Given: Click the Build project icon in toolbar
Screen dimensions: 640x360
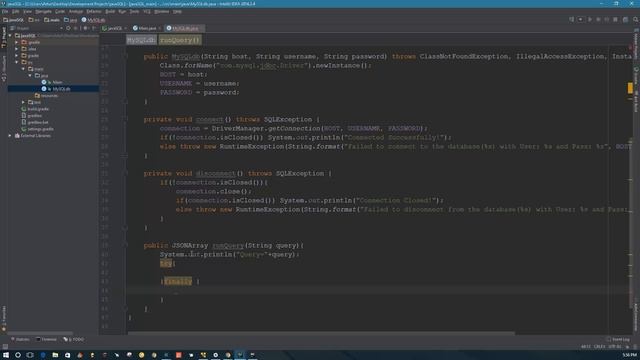Looking at the screenshot, I should 571,20.
